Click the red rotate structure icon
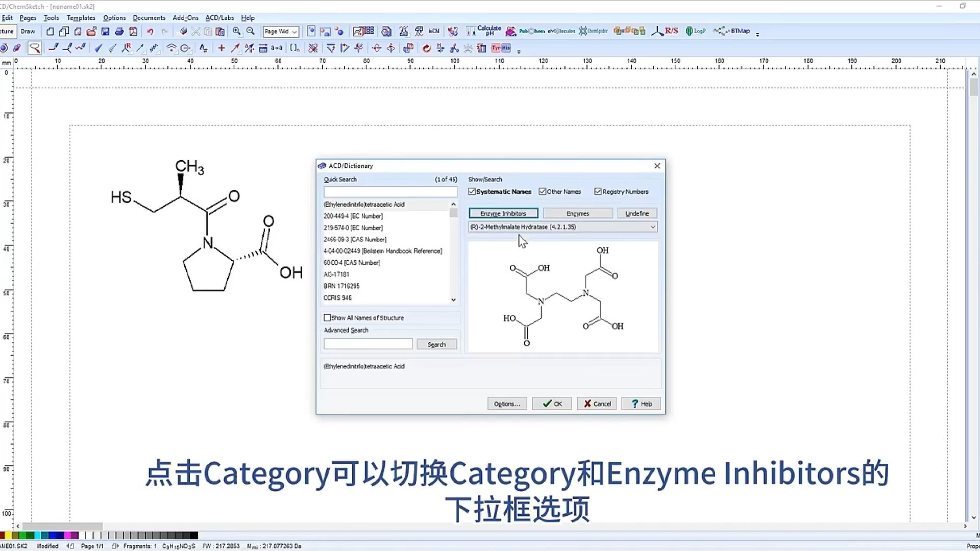Screen dimensions: 980x551 427,48
